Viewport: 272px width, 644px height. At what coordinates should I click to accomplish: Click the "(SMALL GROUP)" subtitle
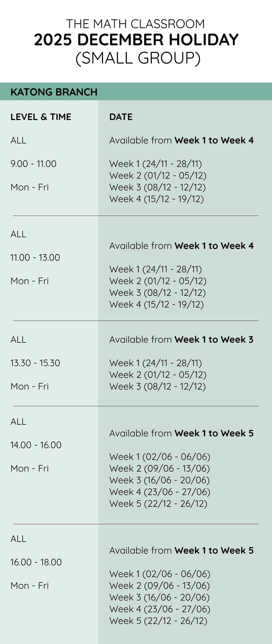coord(138,58)
